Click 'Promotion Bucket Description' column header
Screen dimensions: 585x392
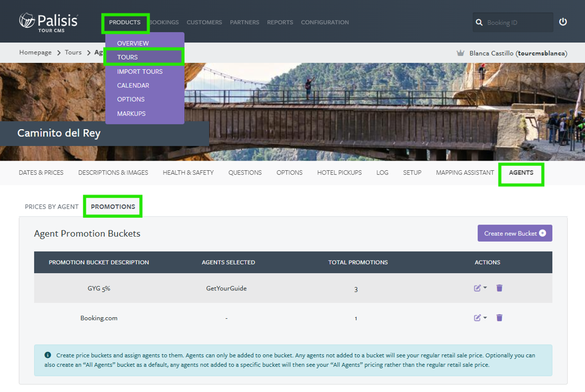coord(99,262)
